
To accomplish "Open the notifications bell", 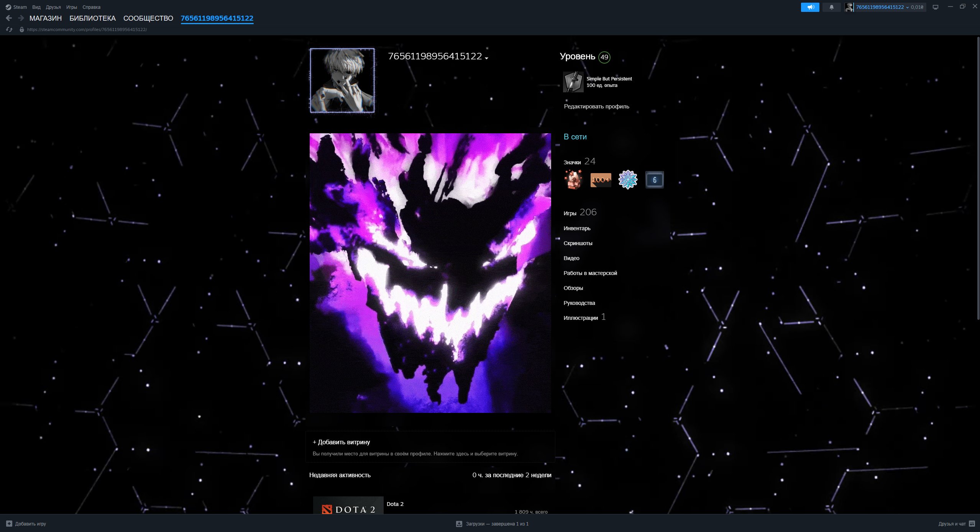I will 831,7.
